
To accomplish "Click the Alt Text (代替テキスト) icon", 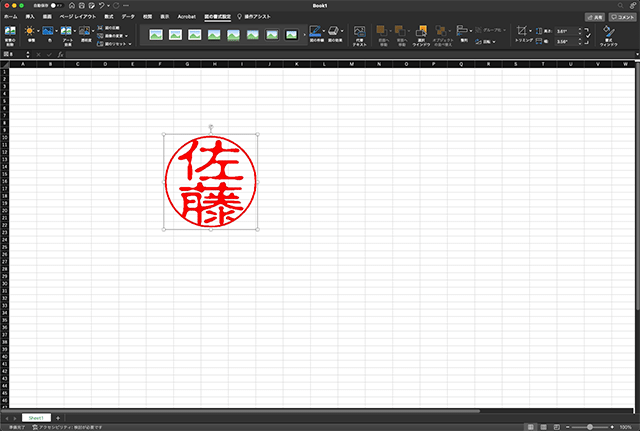I will (x=359, y=32).
